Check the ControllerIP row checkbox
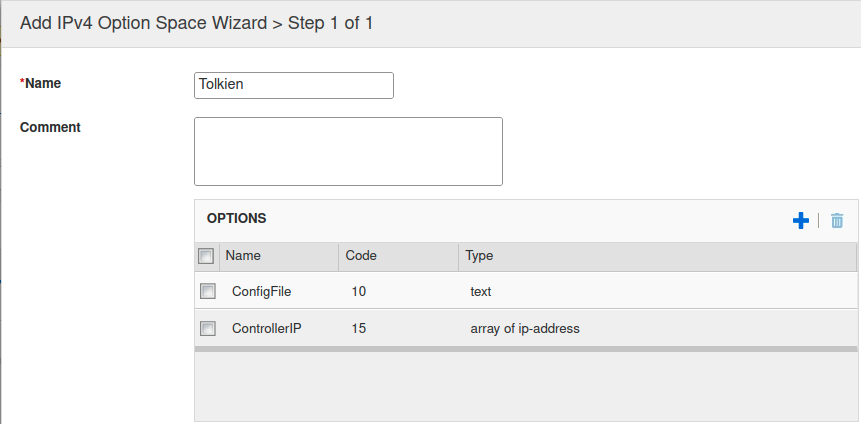861x424 pixels. (208, 328)
